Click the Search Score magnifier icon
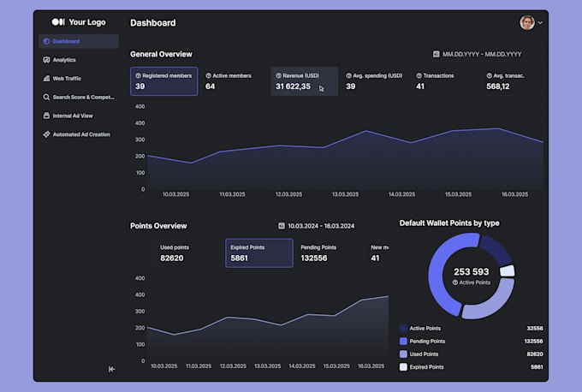The width and height of the screenshot is (582, 392). pyautogui.click(x=46, y=98)
